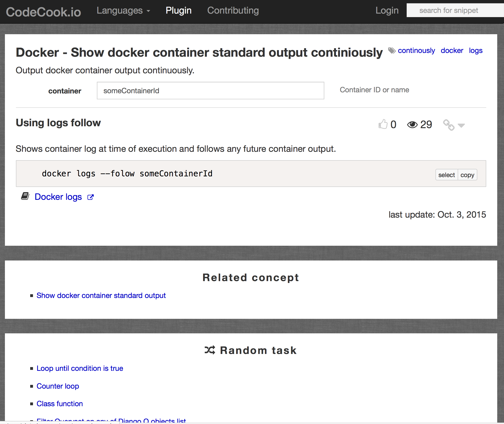
Task: Click the chain link share icon
Action: pyautogui.click(x=448, y=125)
